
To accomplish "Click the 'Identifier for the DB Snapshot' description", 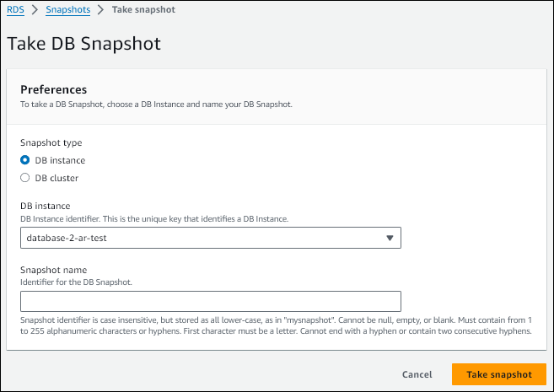I will (x=77, y=282).
